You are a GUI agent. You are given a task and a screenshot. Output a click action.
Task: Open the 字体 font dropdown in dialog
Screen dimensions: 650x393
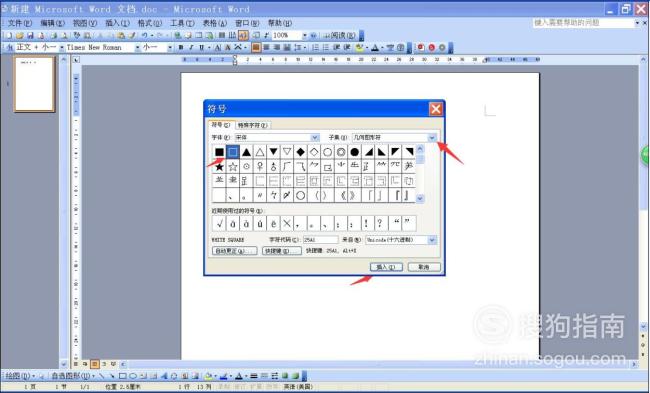[x=315, y=138]
